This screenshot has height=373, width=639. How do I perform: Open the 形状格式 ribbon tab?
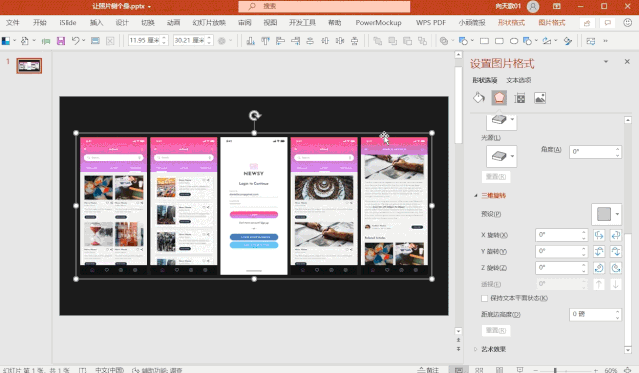pyautogui.click(x=511, y=23)
